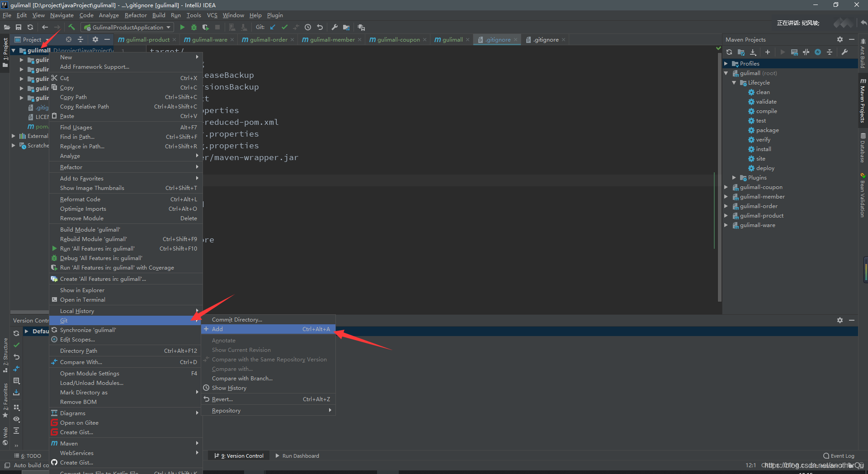Click the Save All toolbar icon

(19, 27)
